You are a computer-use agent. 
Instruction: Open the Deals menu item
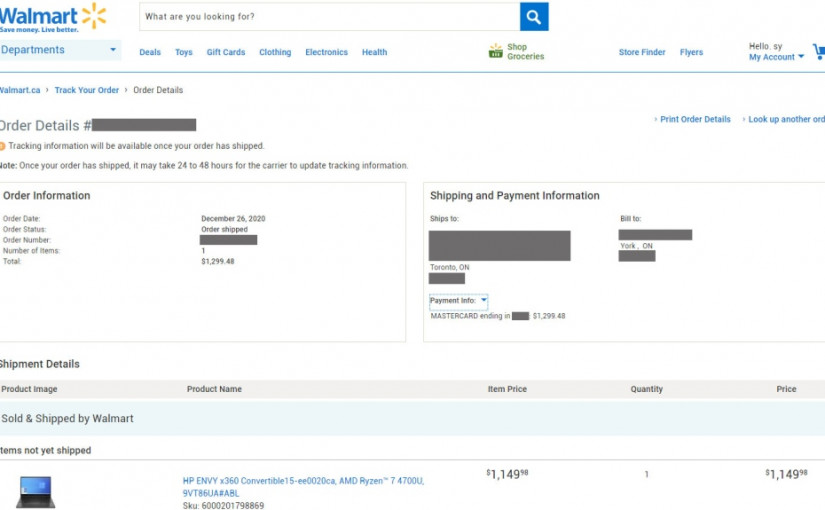click(150, 52)
